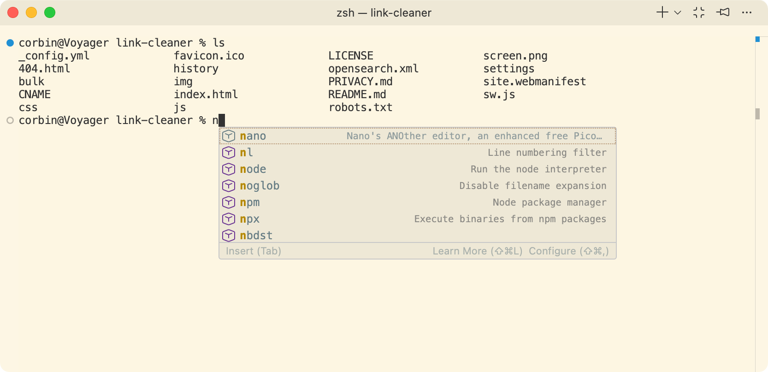Select the node suggestion
The image size is (768, 372).
[x=417, y=169]
